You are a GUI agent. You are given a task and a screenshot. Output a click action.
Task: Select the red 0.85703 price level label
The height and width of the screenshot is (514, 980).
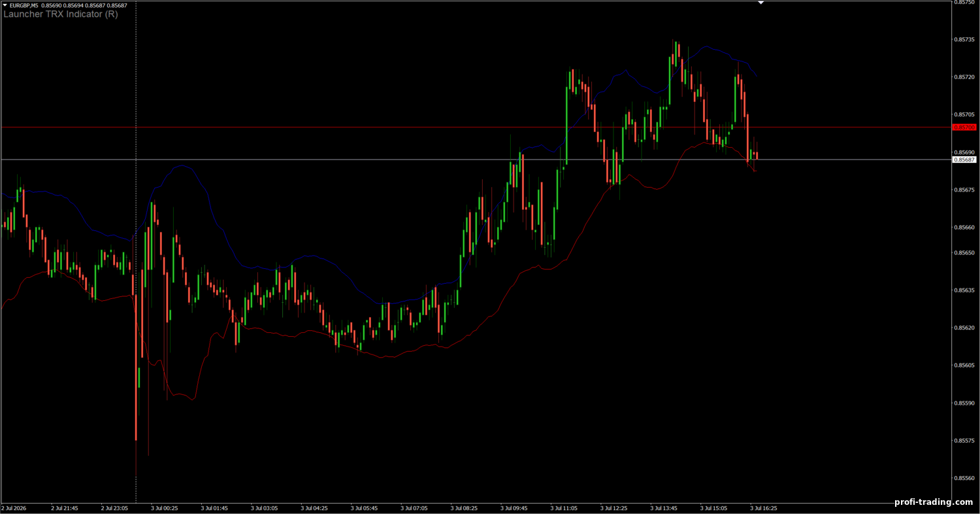[x=964, y=127]
